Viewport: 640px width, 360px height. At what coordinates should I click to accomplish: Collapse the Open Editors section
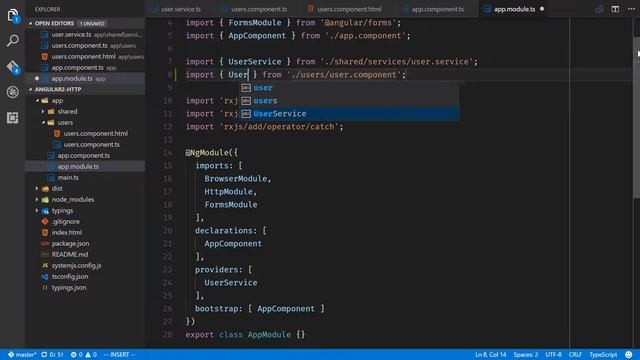coord(30,23)
